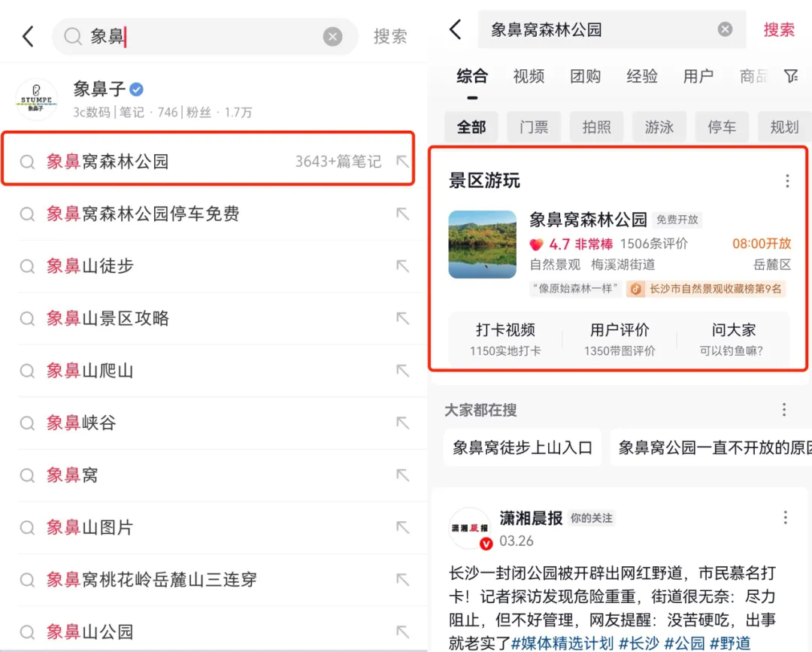The image size is (812, 652).
Task: Fill search with 象鼻窝森林公园停车免费 arrow icon
Action: [x=402, y=214]
